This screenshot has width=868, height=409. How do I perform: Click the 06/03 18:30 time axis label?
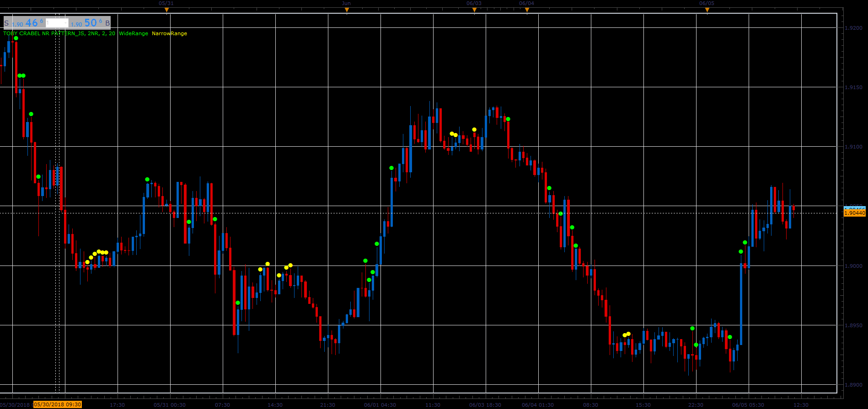tap(485, 405)
